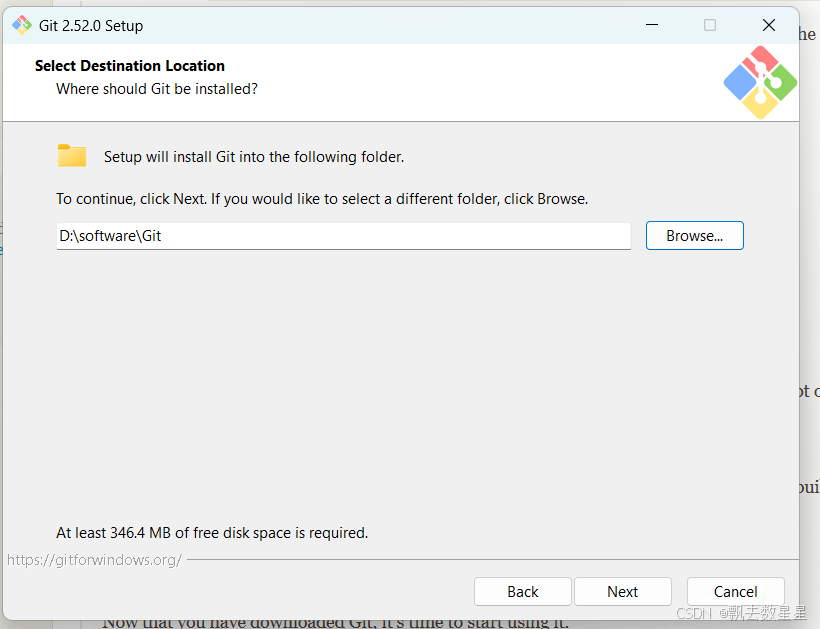Viewport: 820px width, 629px height.
Task: Close the Git Setup window
Action: [x=768, y=25]
